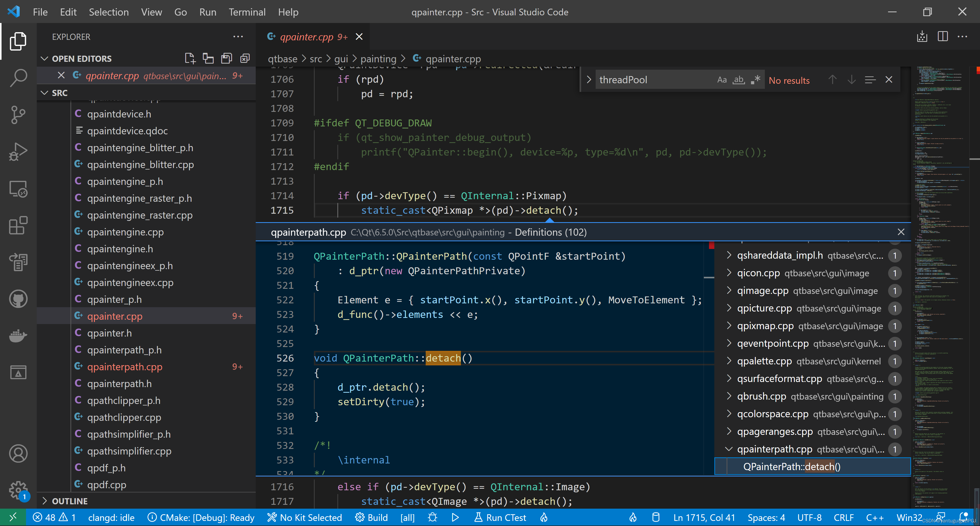The width and height of the screenshot is (980, 526).
Task: Toggle Match Case in find widget
Action: (722, 80)
